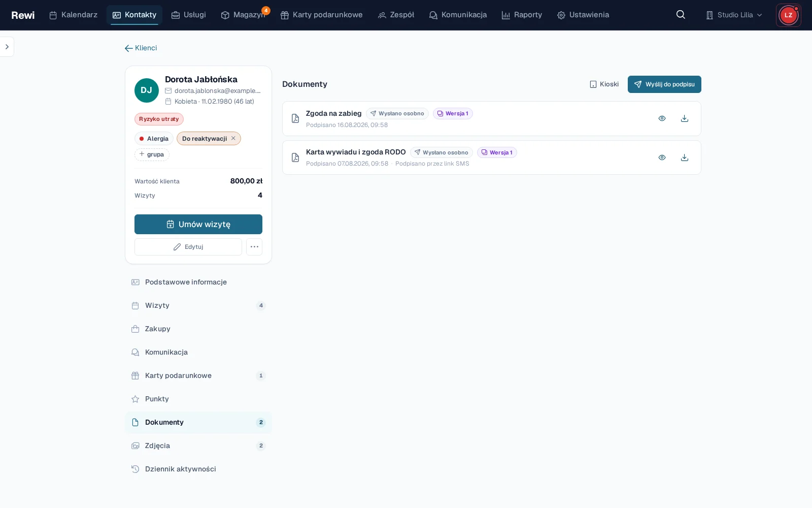Open the Studio Lilia location dropdown
This screenshot has width=812, height=508.
(734, 15)
